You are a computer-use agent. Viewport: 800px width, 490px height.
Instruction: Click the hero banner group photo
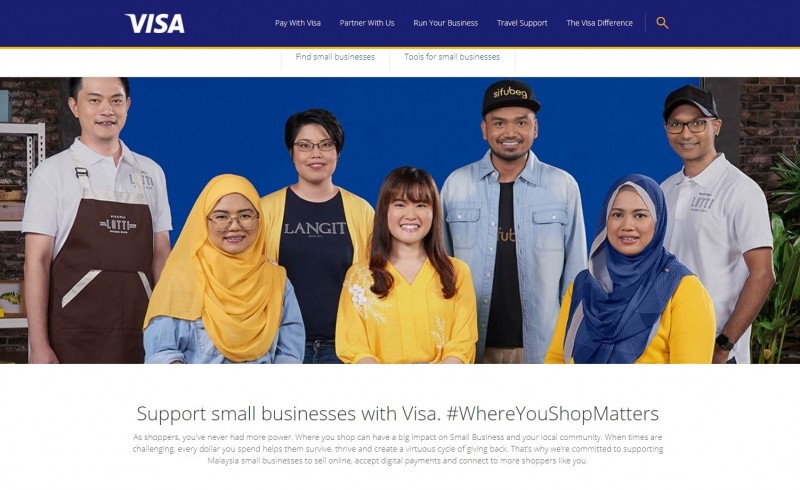point(400,220)
